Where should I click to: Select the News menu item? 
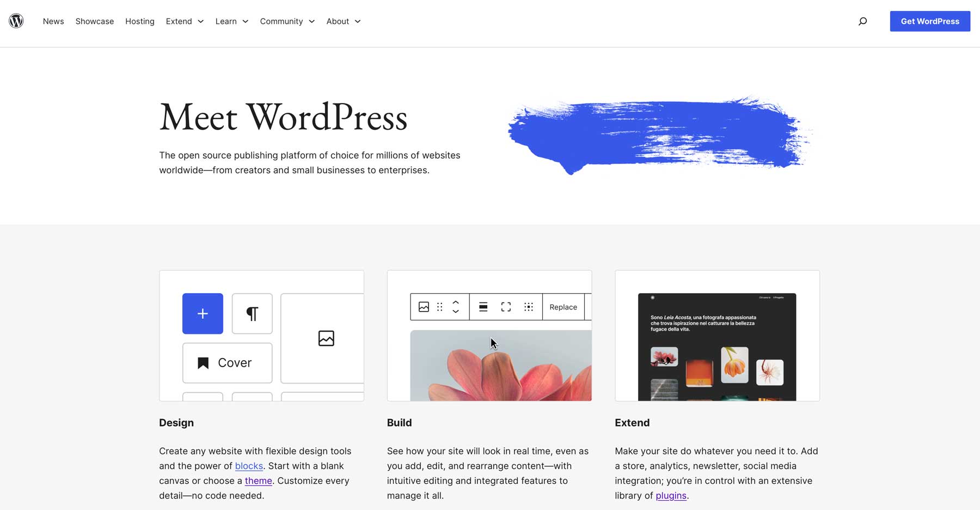coord(53,21)
